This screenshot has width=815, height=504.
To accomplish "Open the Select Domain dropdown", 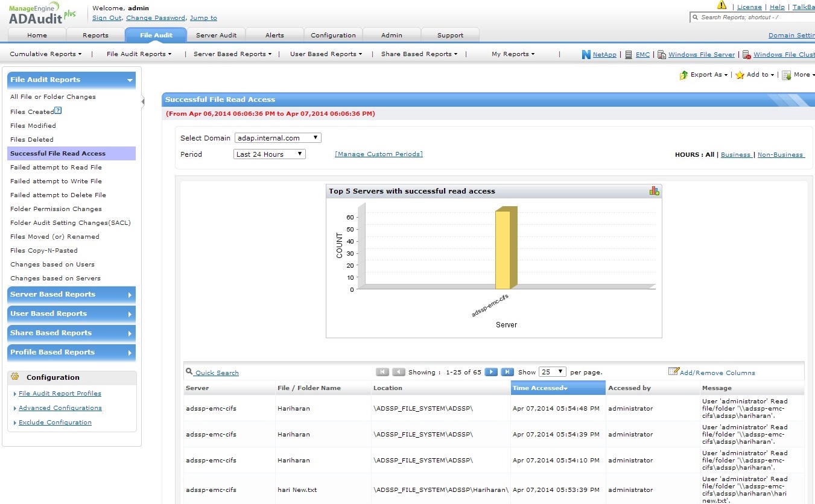I will 277,138.
